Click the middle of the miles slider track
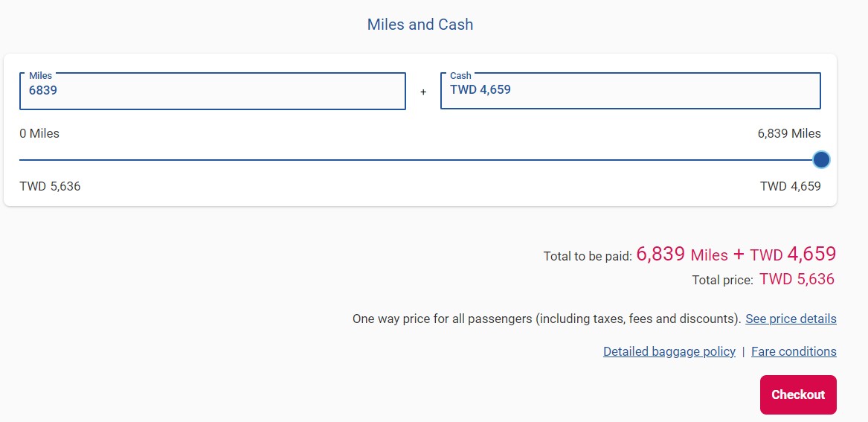868x422 pixels. click(x=420, y=160)
